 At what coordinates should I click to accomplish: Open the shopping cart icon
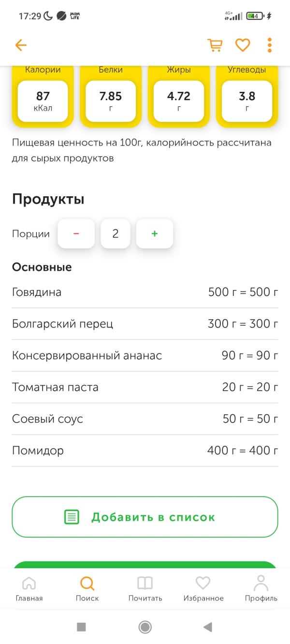215,45
